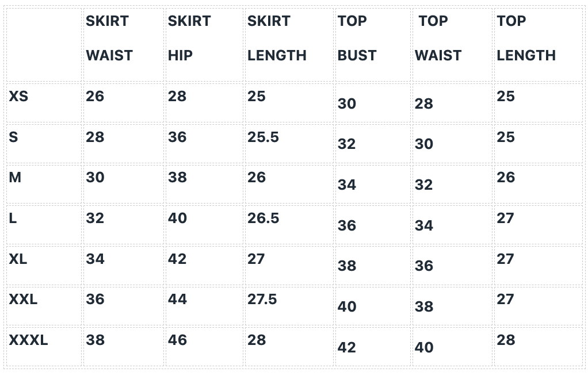The image size is (588, 376).
Task: Click skirt hip value 46
Action: click(x=177, y=340)
